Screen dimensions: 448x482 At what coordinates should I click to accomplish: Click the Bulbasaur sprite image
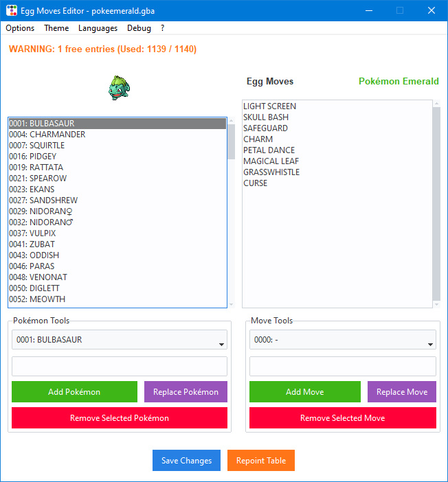point(119,88)
